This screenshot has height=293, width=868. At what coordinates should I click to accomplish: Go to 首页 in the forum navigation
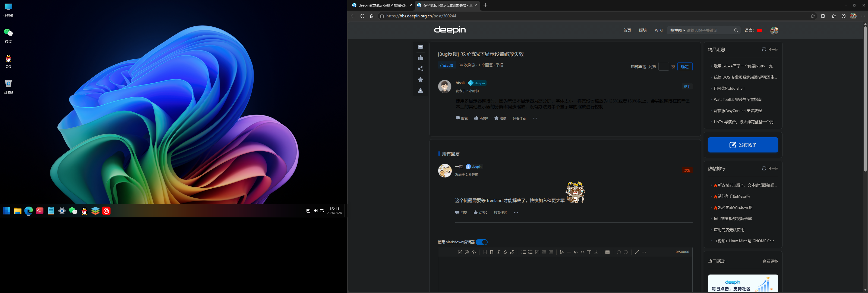tap(627, 30)
